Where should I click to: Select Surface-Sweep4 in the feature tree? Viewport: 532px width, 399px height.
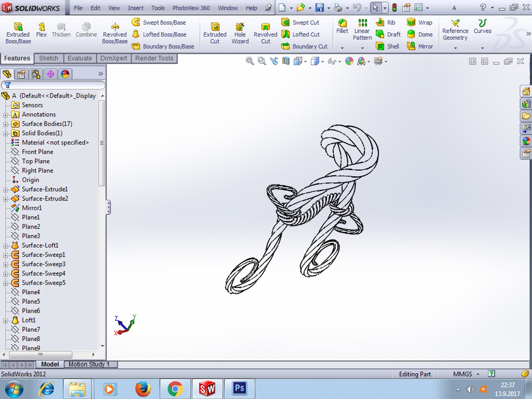[44, 273]
